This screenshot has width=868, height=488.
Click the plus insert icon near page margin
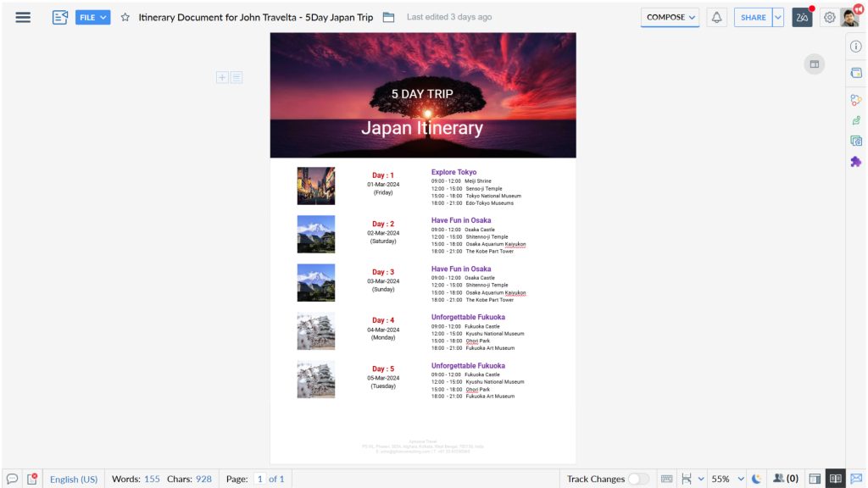(222, 77)
